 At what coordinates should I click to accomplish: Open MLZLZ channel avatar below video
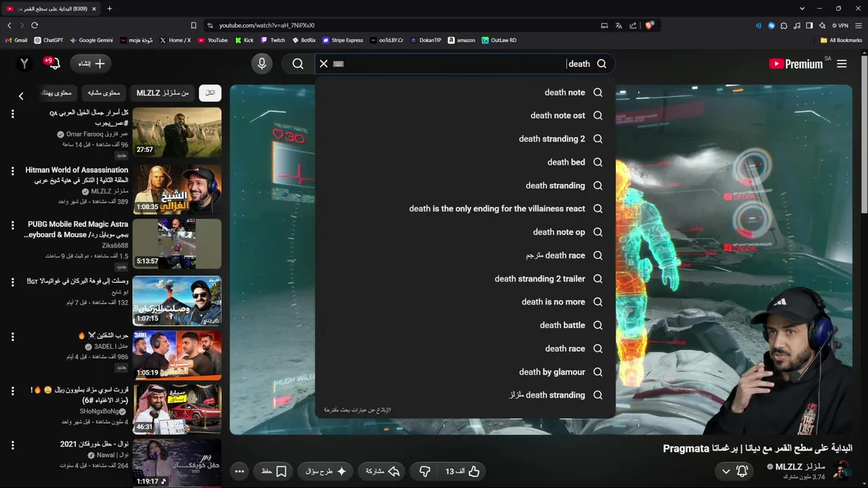pos(842,470)
